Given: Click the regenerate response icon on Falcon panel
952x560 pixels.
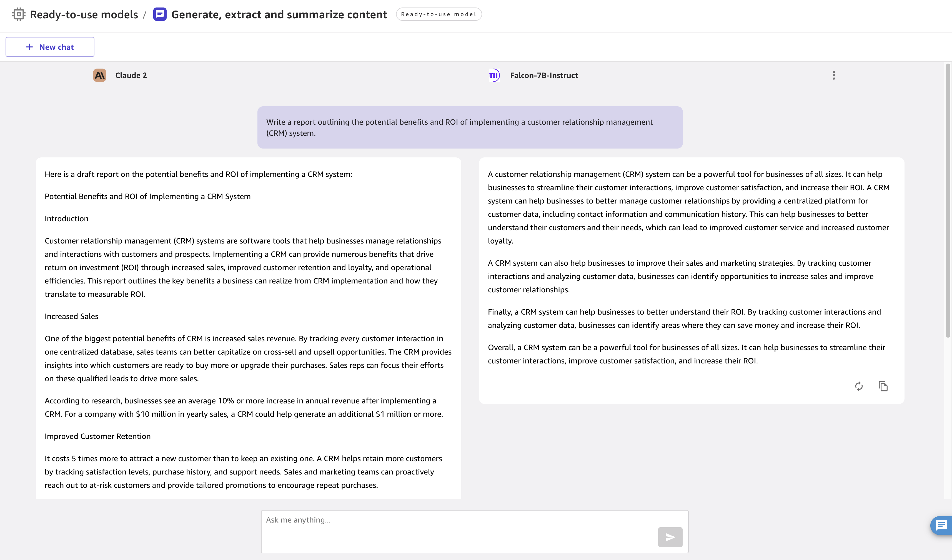Looking at the screenshot, I should [x=859, y=385].
